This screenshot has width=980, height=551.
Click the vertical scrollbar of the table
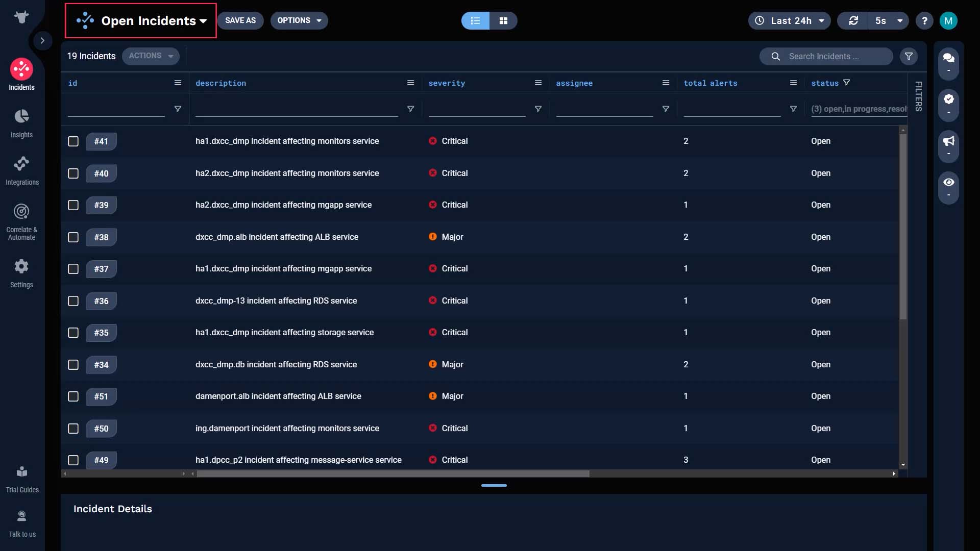tap(903, 227)
